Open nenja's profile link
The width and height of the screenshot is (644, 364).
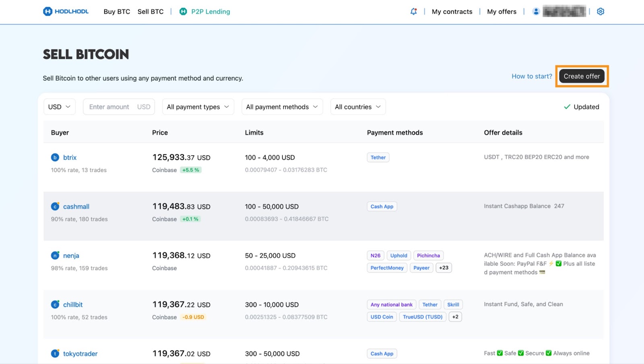(71, 256)
